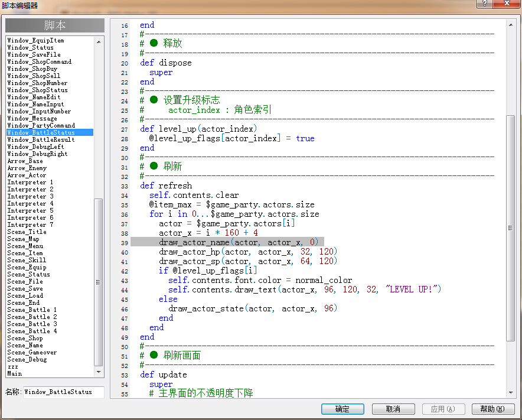Open Window_PartyCommand script
The width and height of the screenshot is (522, 420).
(x=41, y=125)
